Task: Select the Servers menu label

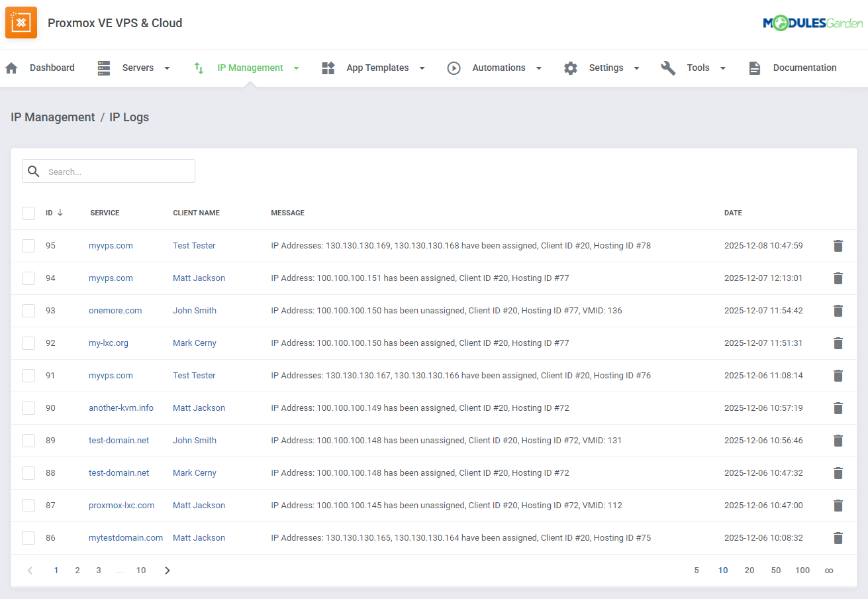Action: 138,68
